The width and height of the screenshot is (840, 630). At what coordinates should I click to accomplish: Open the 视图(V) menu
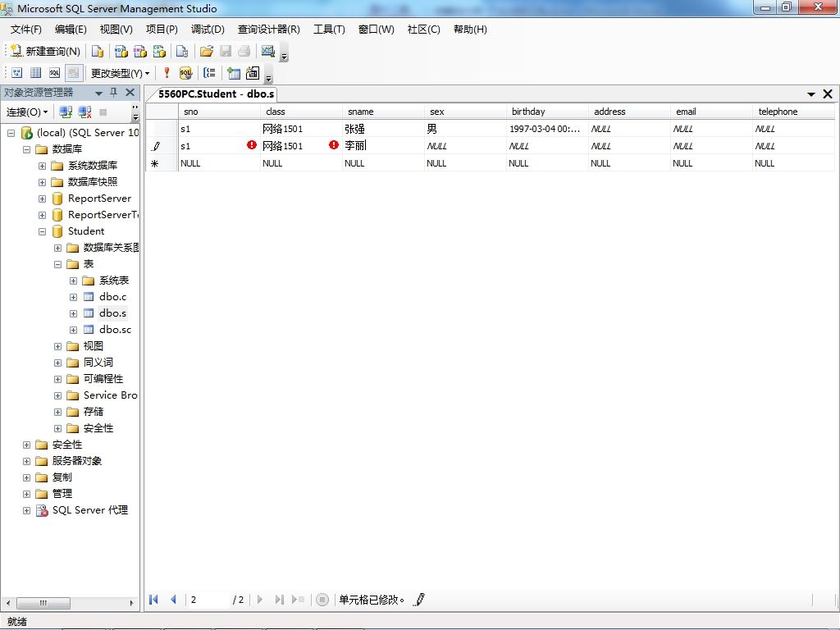click(x=116, y=30)
